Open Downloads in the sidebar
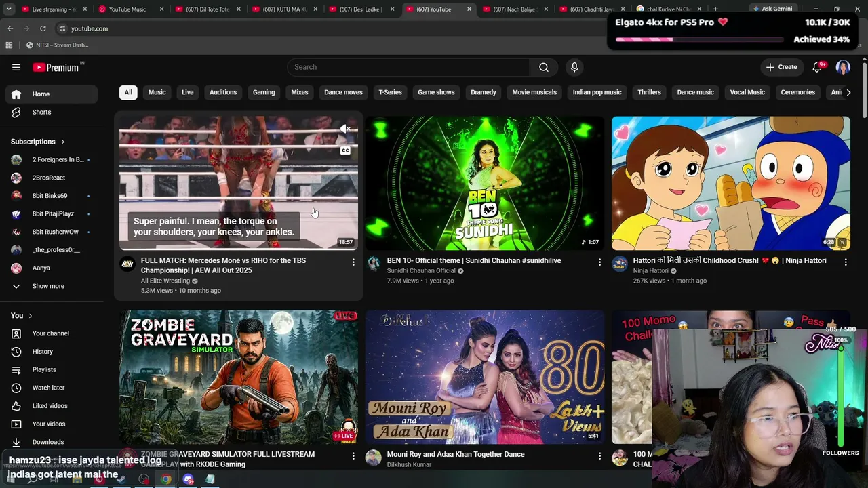The height and width of the screenshot is (488, 868). point(52,442)
